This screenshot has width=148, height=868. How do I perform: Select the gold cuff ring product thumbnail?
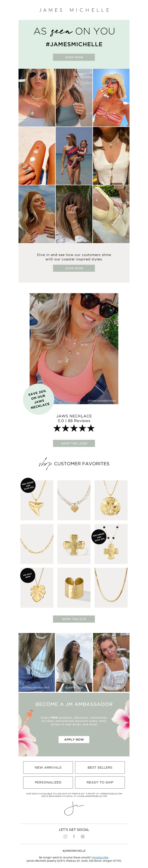[x=74, y=588]
